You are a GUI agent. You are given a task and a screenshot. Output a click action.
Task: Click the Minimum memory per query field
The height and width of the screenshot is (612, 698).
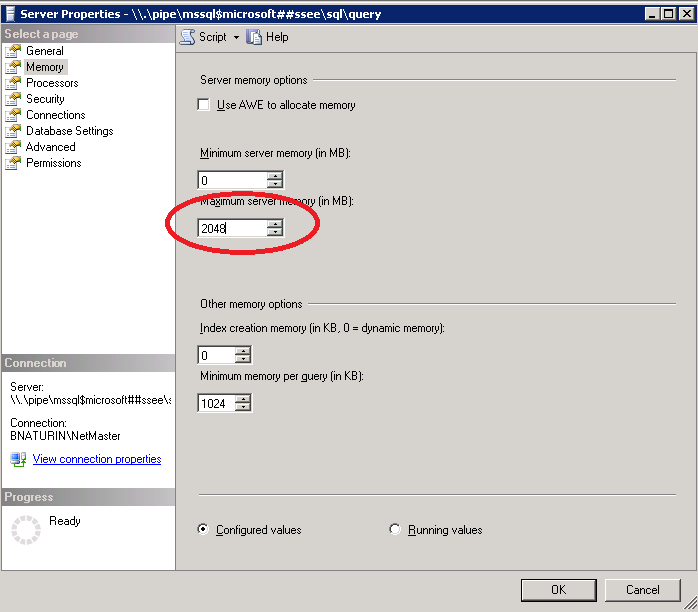(x=217, y=403)
